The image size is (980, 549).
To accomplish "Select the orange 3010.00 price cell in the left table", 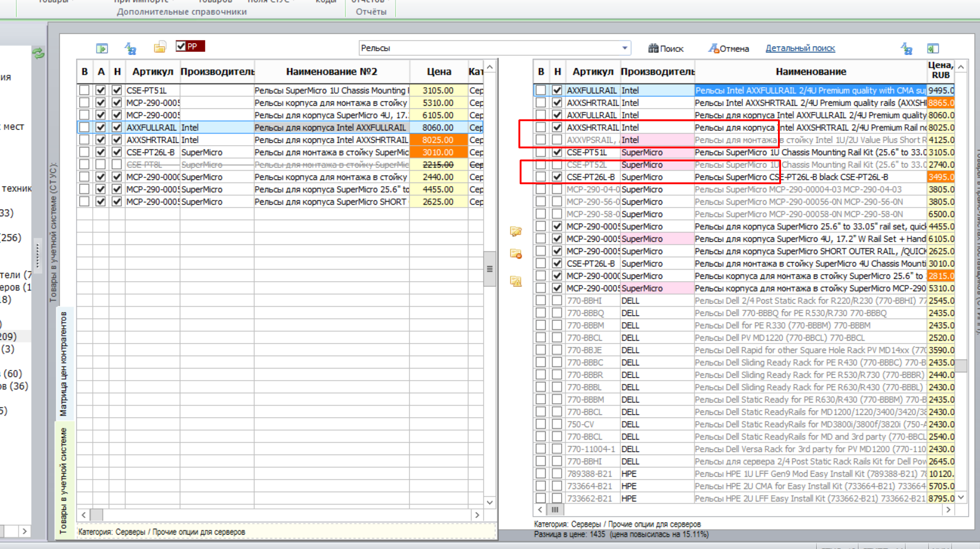I will coord(439,152).
